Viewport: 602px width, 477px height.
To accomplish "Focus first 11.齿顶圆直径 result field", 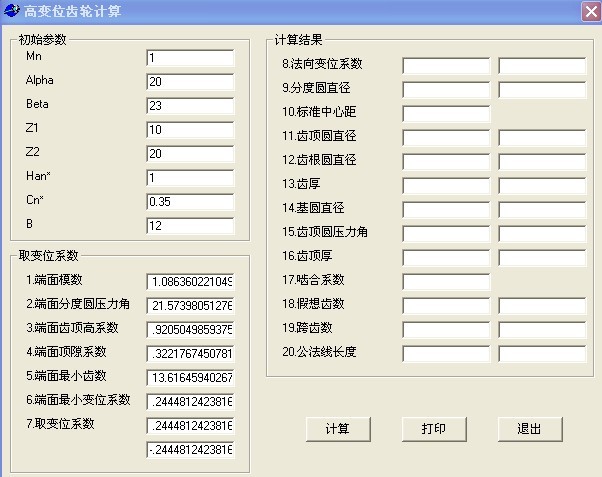I will (x=447, y=138).
